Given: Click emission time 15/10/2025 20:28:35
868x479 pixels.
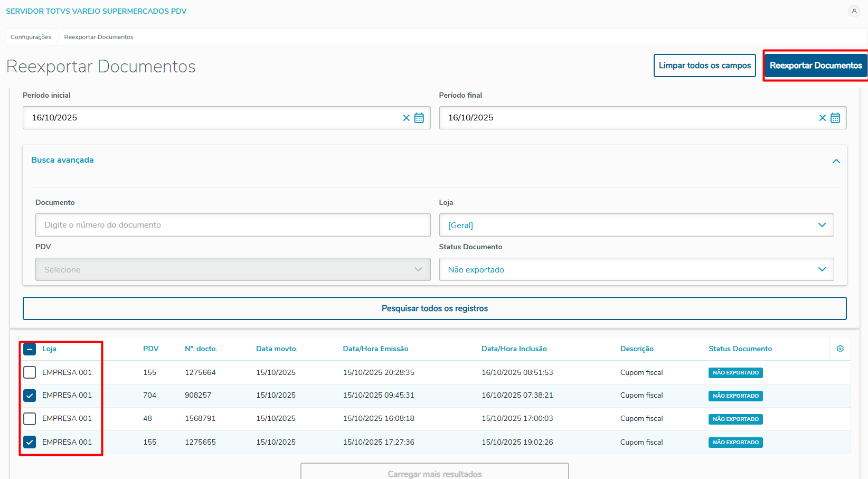Looking at the screenshot, I should 379,372.
